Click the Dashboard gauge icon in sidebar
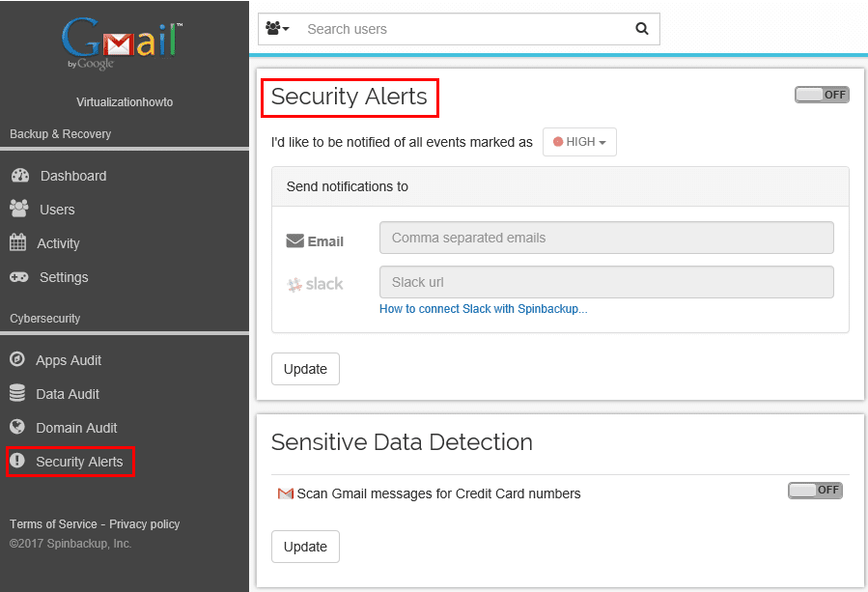 tap(19, 176)
